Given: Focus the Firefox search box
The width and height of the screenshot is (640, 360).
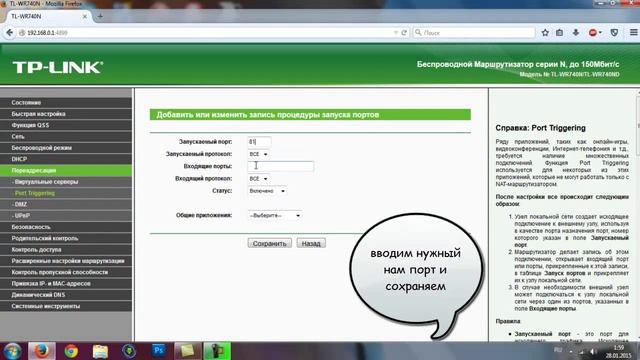Looking at the screenshot, I should (474, 33).
